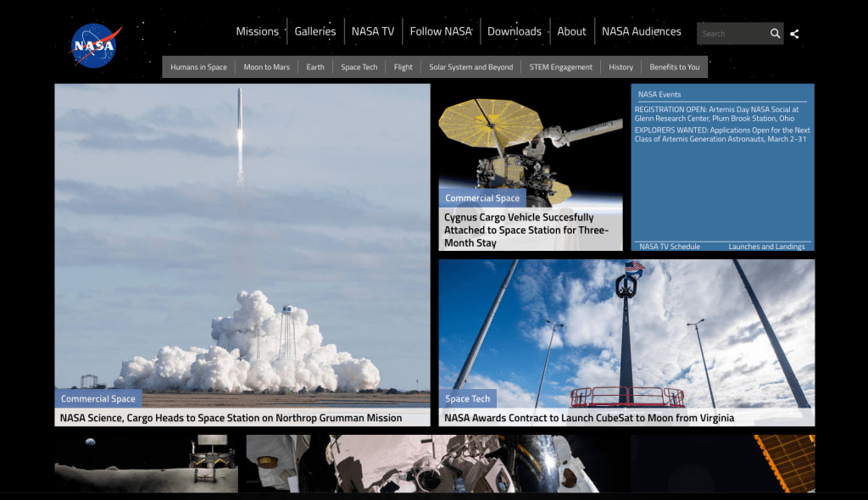Open the share icon
The height and width of the screenshot is (500, 868).
coord(794,34)
